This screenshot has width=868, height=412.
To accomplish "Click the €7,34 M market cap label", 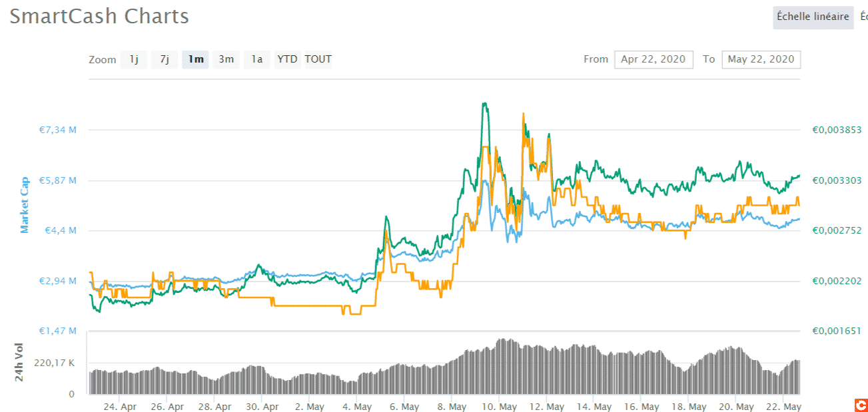I will click(x=58, y=130).
